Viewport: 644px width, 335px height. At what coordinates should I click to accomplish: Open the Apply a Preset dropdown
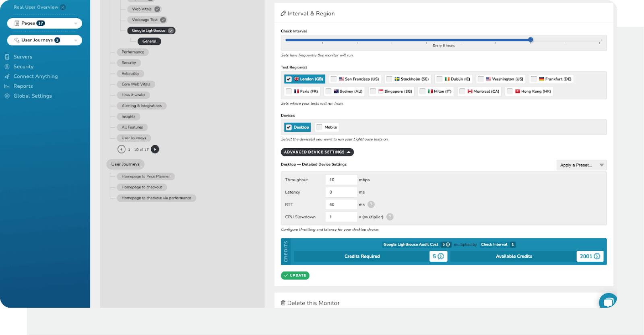[582, 165]
